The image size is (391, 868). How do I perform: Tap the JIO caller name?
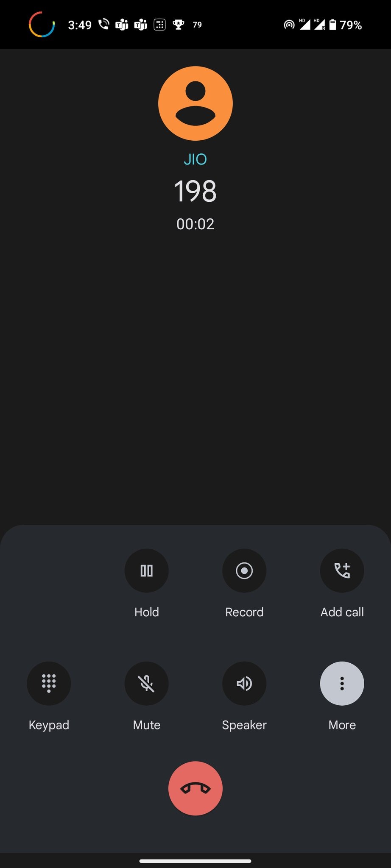(195, 159)
